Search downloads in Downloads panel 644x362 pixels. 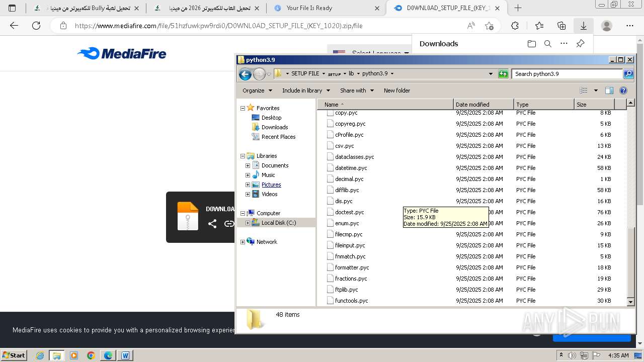point(548,44)
